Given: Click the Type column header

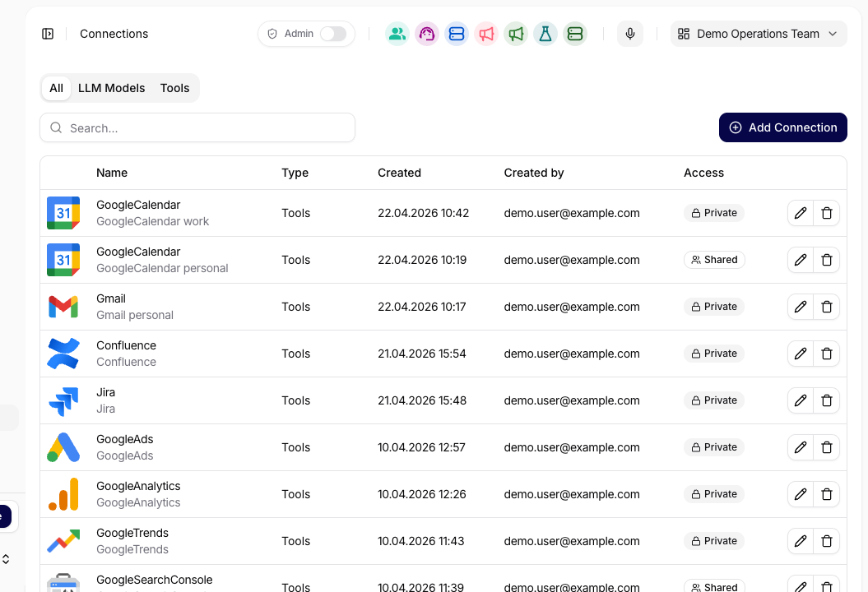Looking at the screenshot, I should click(x=295, y=173).
